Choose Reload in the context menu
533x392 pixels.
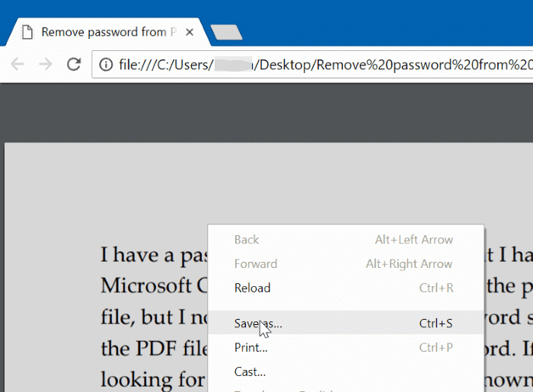click(x=346, y=288)
